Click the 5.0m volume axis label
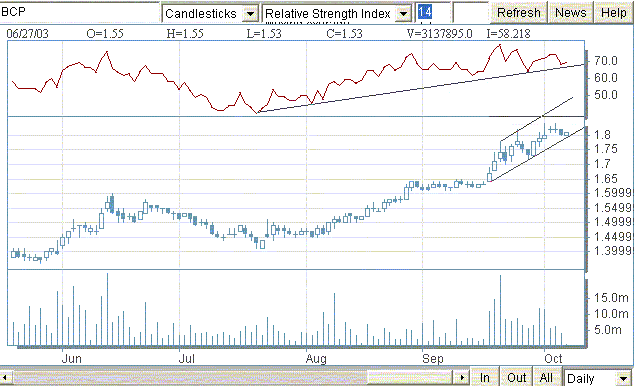This screenshot has width=636, height=386. tap(608, 330)
